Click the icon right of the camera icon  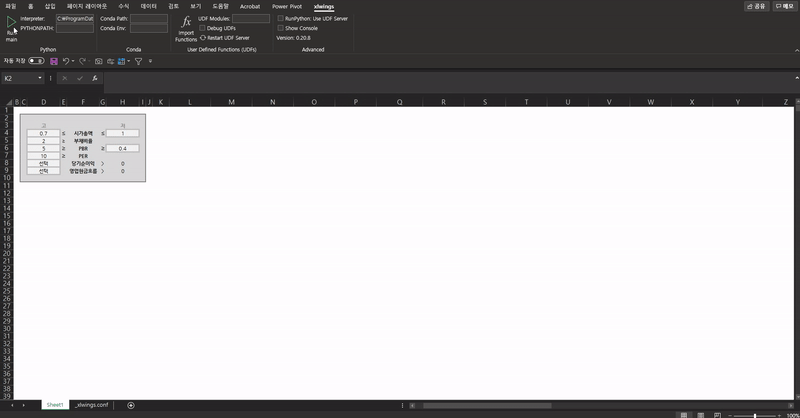tap(110, 61)
